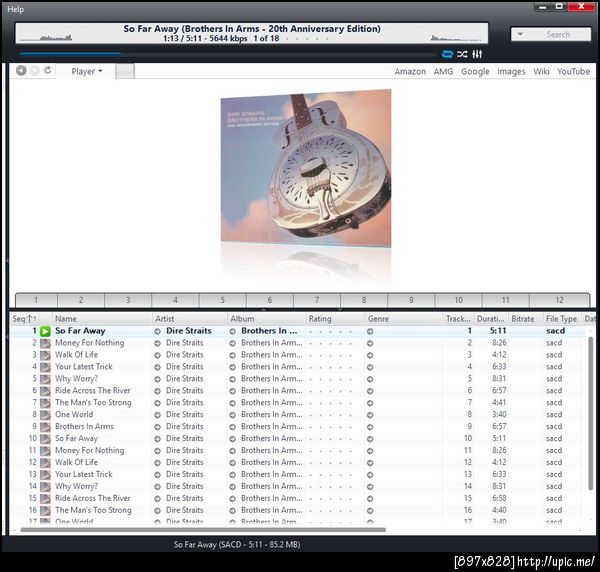Click the greyed-out forward navigation arrow
This screenshot has height=572, width=600.
click(34, 70)
